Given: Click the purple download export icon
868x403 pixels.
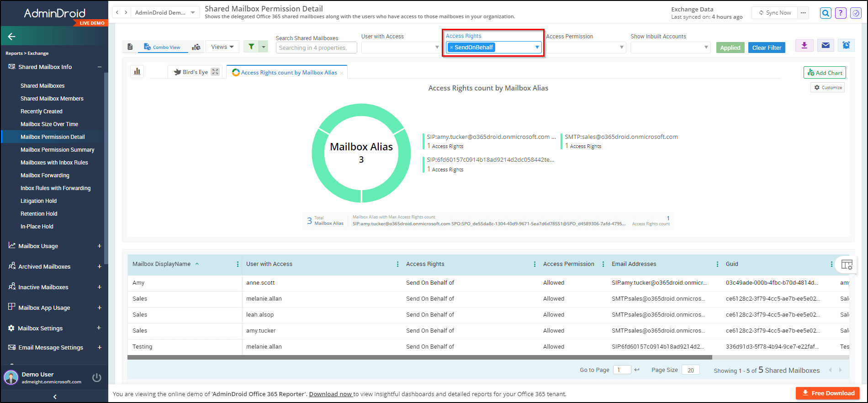Looking at the screenshot, I should (x=804, y=46).
